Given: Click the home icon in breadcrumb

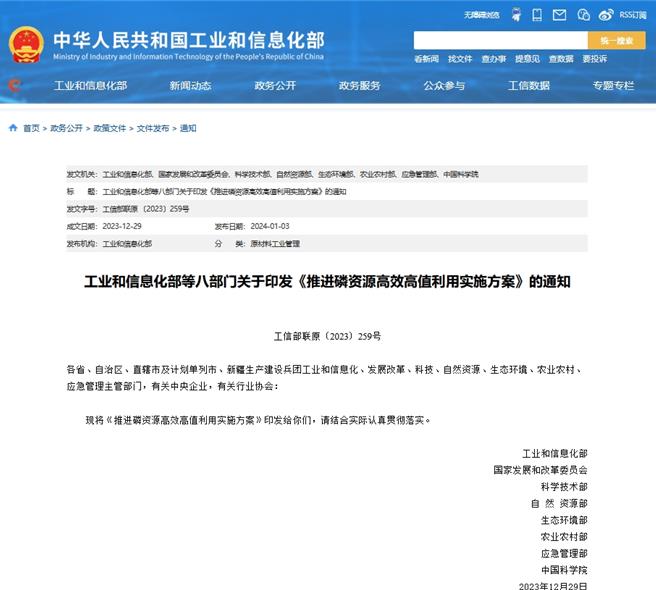Looking at the screenshot, I should (x=13, y=128).
